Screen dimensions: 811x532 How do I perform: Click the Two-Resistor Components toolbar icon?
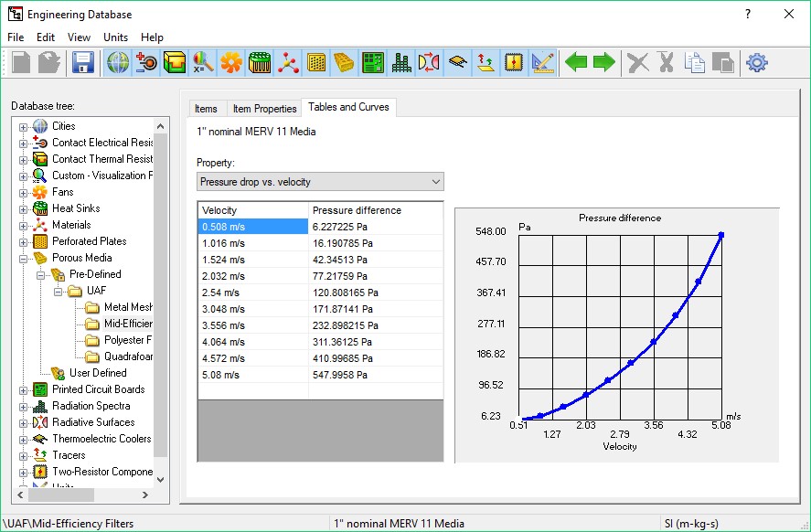pos(514,62)
